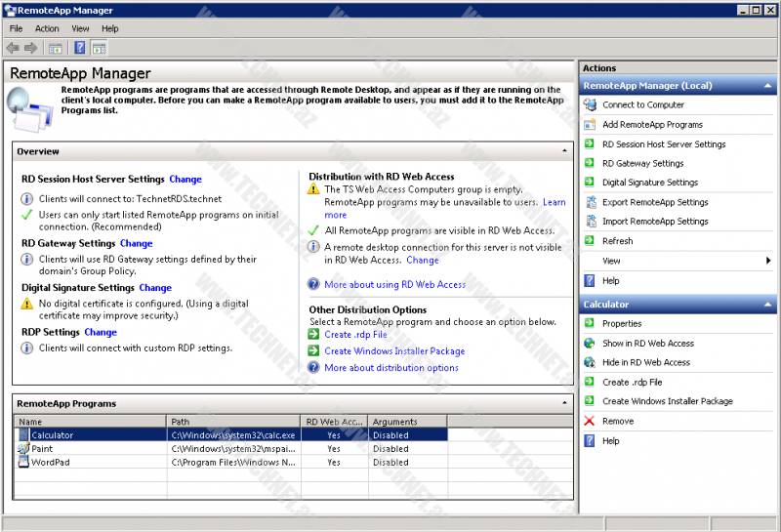Select WordPad in the programs list
781x532 pixels.
coord(49,463)
